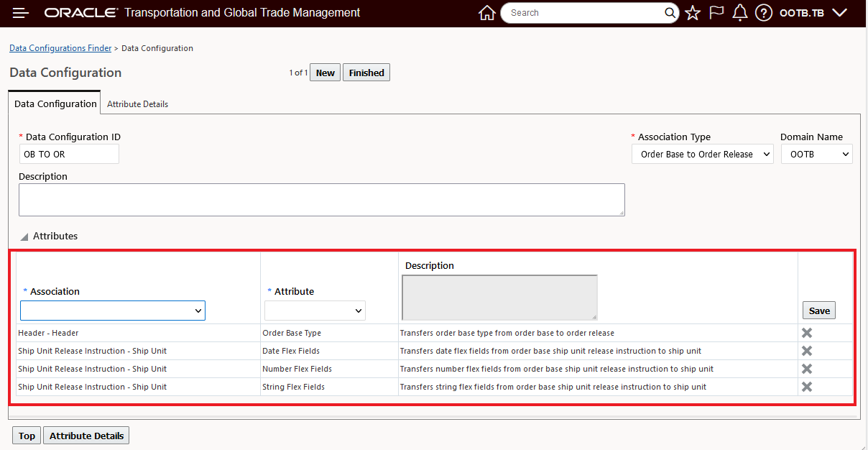Delete the Date Flex Fields row
The height and width of the screenshot is (450, 868).
[807, 351]
